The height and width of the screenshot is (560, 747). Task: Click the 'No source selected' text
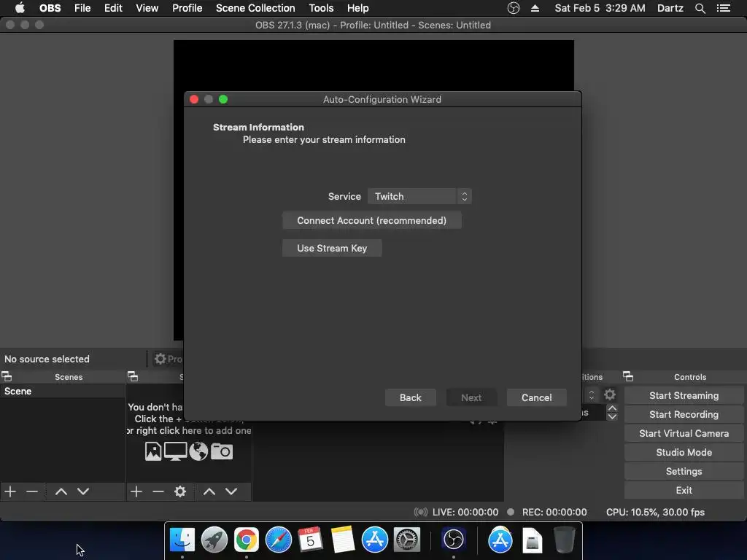click(47, 359)
